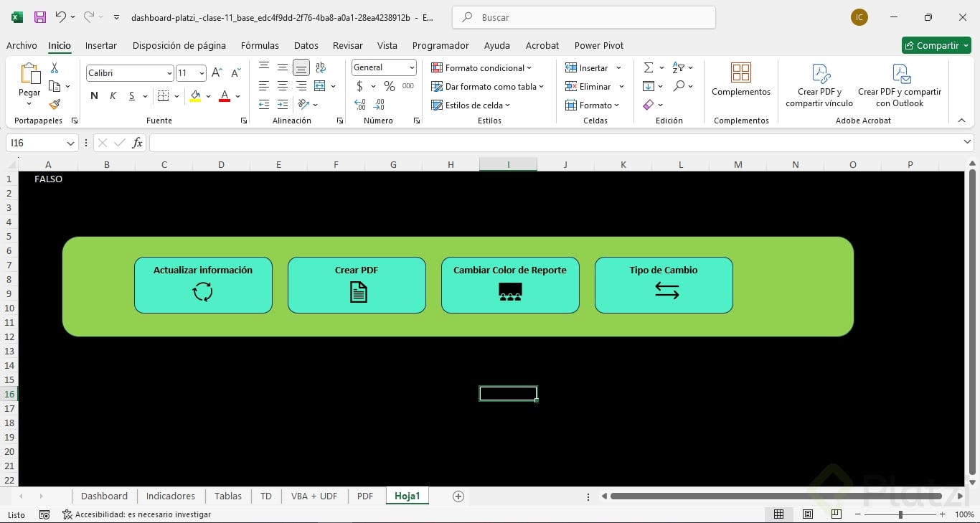
Task: Select the Format Painter brush icon
Action: [55, 104]
